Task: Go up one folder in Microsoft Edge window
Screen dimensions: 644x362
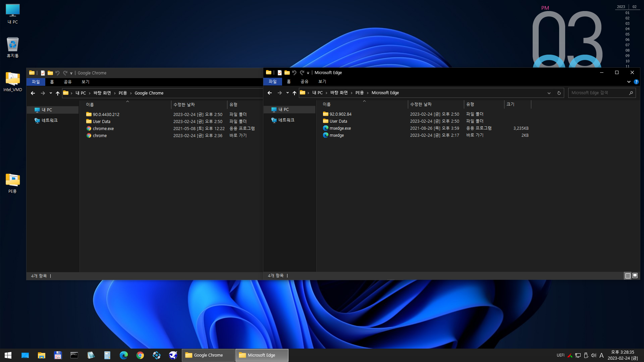Action: (294, 93)
